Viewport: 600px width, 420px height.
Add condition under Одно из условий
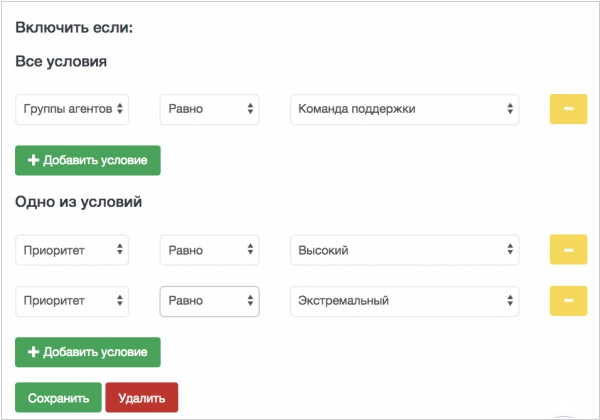[88, 352]
